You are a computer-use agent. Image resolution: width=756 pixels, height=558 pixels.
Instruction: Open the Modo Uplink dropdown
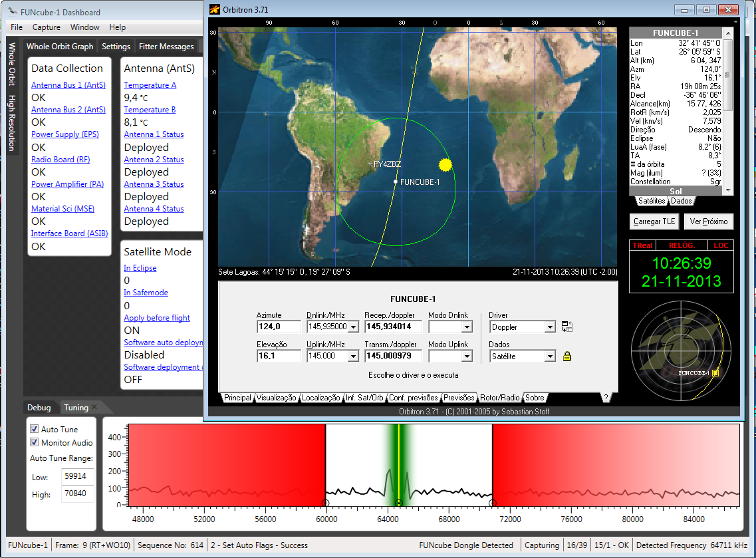coord(466,356)
